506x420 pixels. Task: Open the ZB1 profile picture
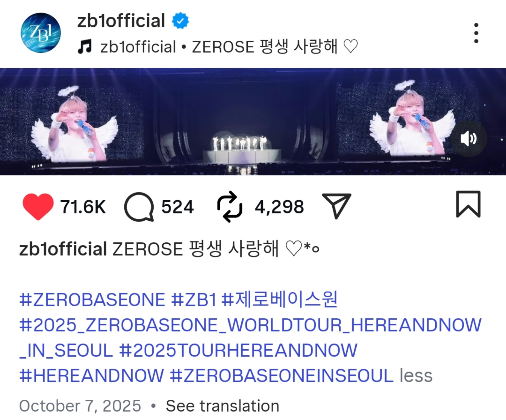click(41, 33)
